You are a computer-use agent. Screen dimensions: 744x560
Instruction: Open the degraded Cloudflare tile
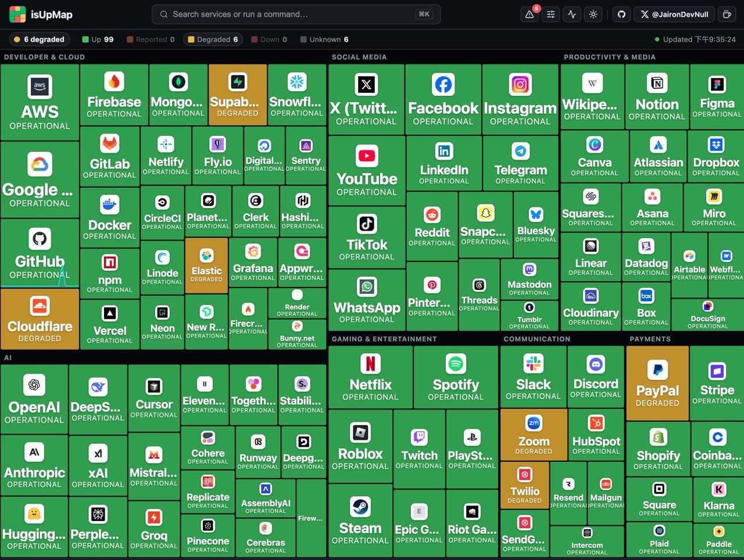tap(40, 319)
